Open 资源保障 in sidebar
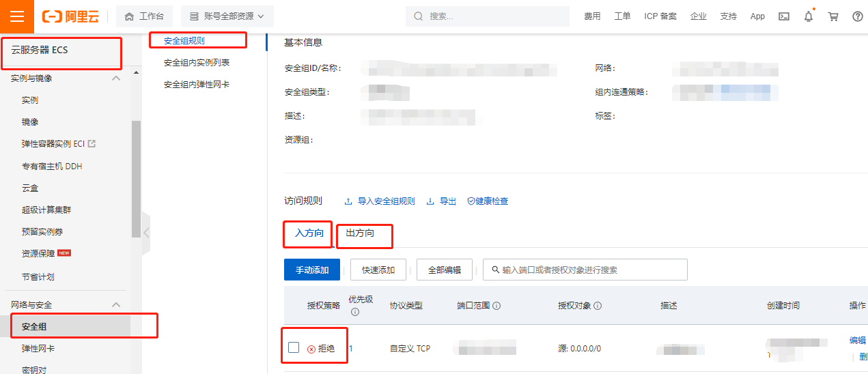 [38, 253]
